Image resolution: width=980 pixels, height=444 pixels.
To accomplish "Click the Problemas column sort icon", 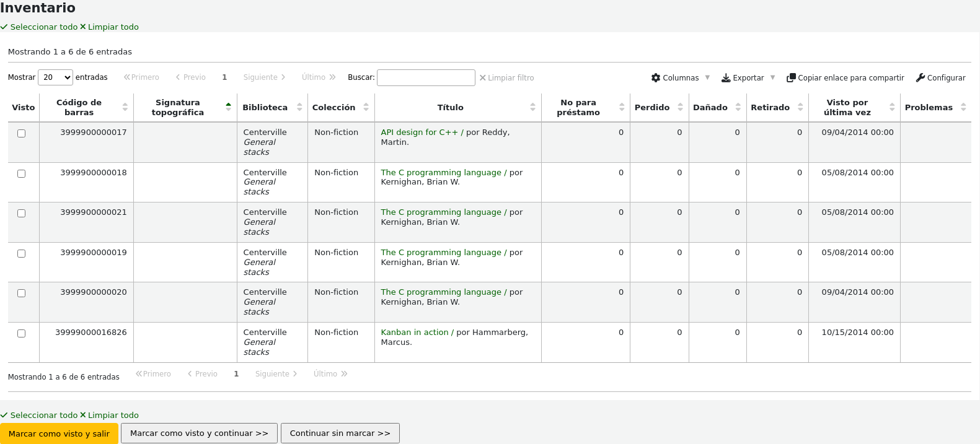I will pyautogui.click(x=963, y=108).
